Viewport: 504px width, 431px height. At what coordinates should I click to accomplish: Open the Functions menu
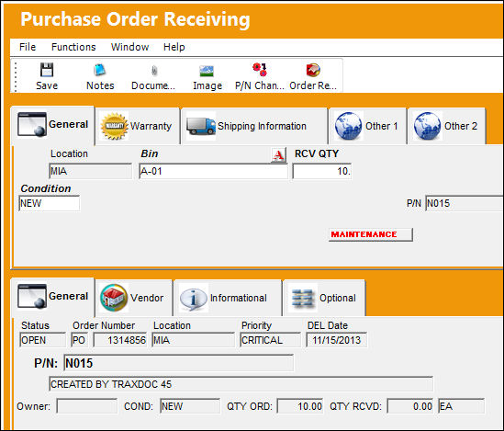point(73,47)
